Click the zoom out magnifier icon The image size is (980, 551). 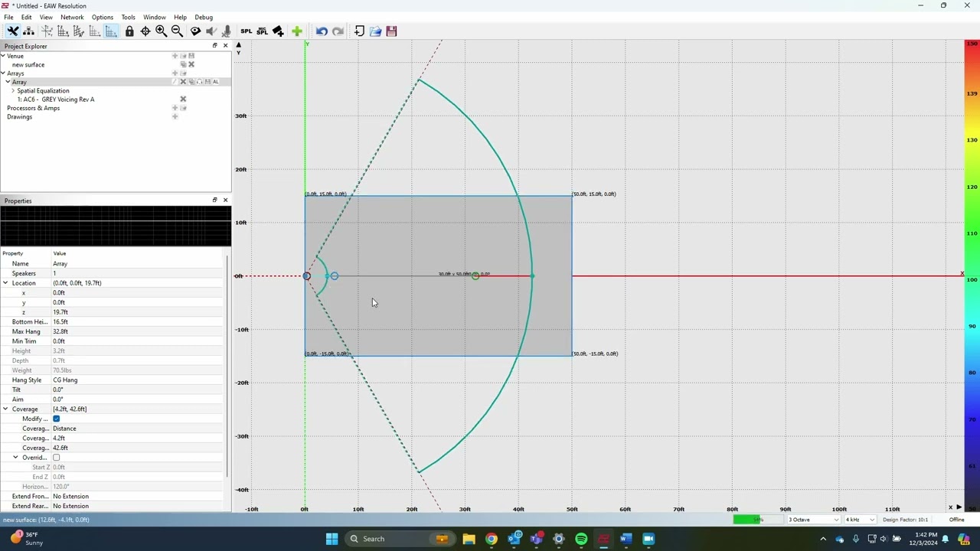click(178, 31)
